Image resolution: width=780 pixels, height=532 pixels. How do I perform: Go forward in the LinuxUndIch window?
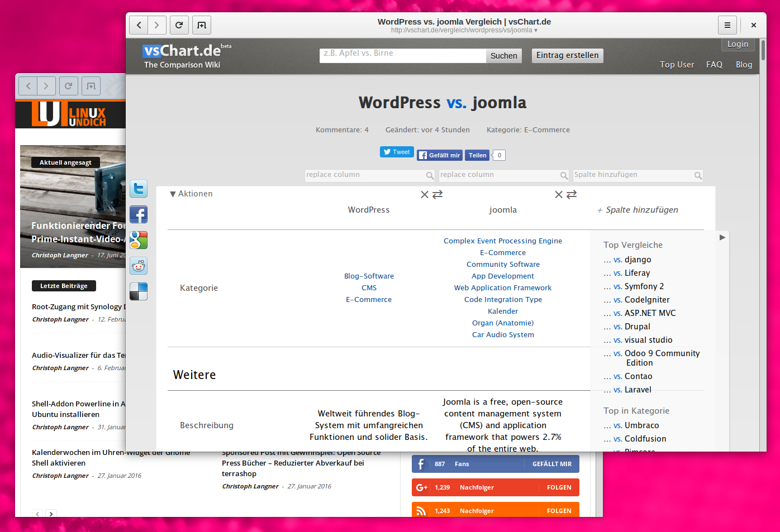[46, 86]
